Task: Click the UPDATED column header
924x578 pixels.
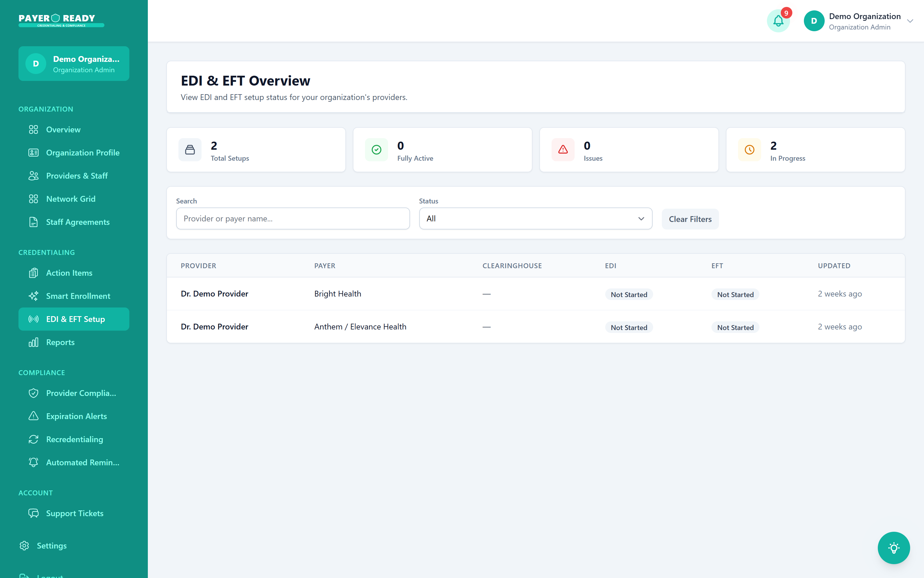Action: tap(834, 266)
